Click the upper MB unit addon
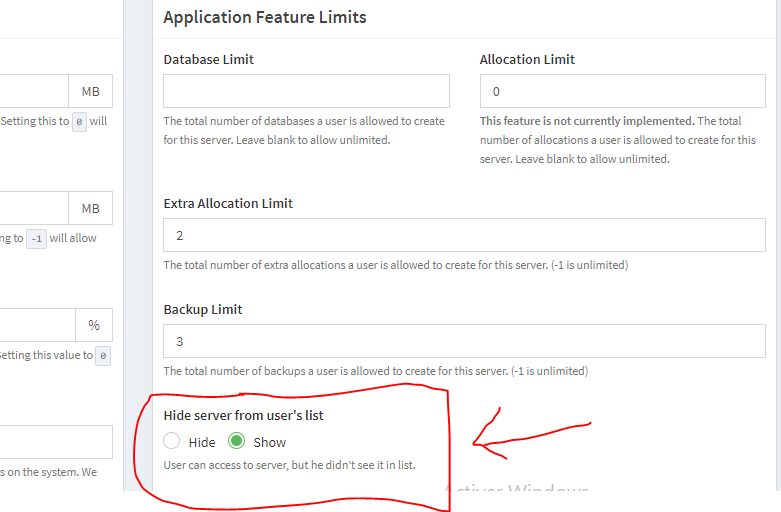 point(91,91)
